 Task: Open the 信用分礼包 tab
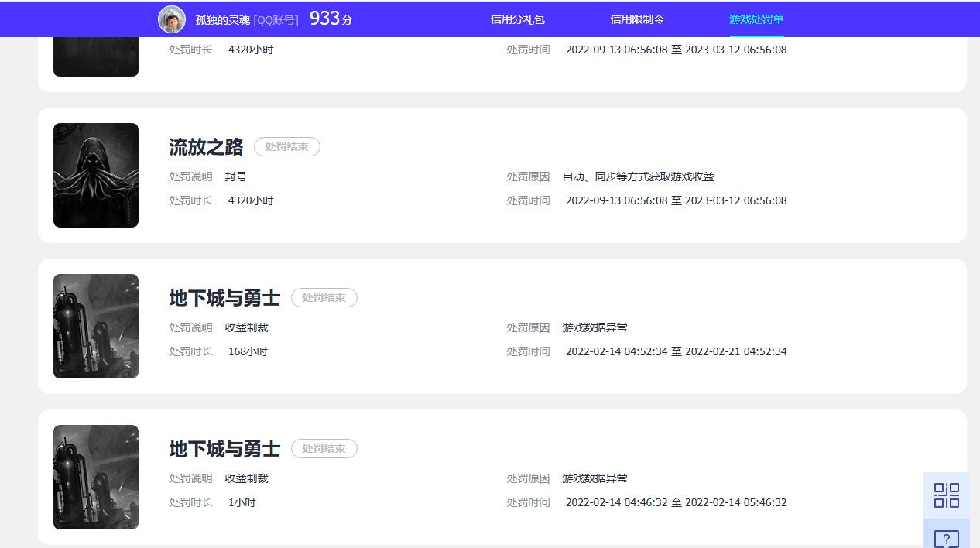tap(518, 19)
